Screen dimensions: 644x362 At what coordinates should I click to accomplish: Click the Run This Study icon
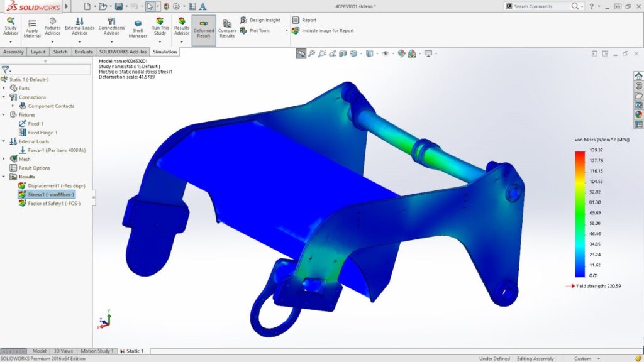point(160,23)
